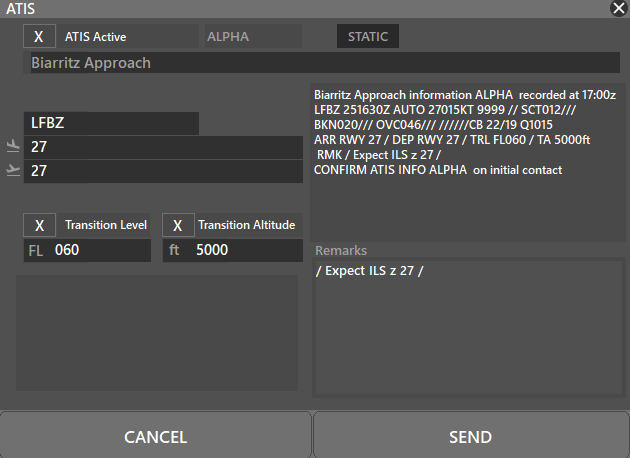Click the transition altitude 5000 ft field
This screenshot has width=630, height=458.
click(x=233, y=250)
